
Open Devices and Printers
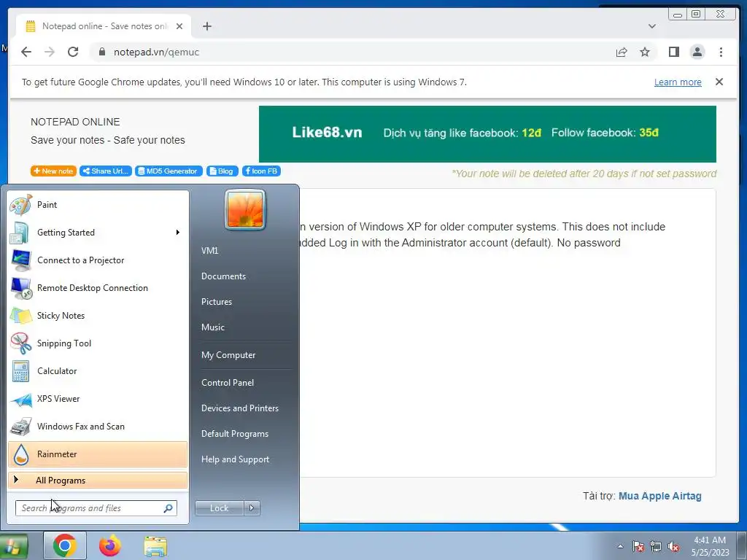pos(239,408)
